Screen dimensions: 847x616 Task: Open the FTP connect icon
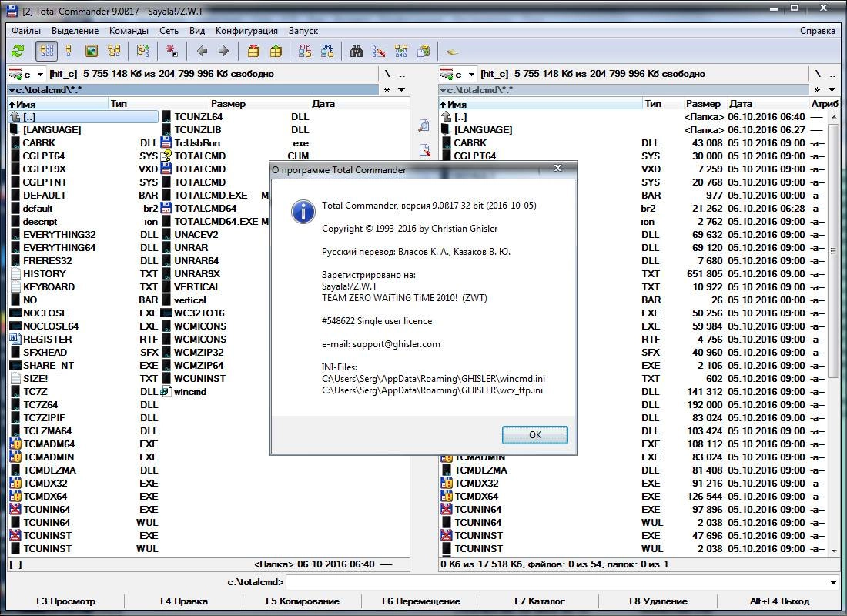305,52
